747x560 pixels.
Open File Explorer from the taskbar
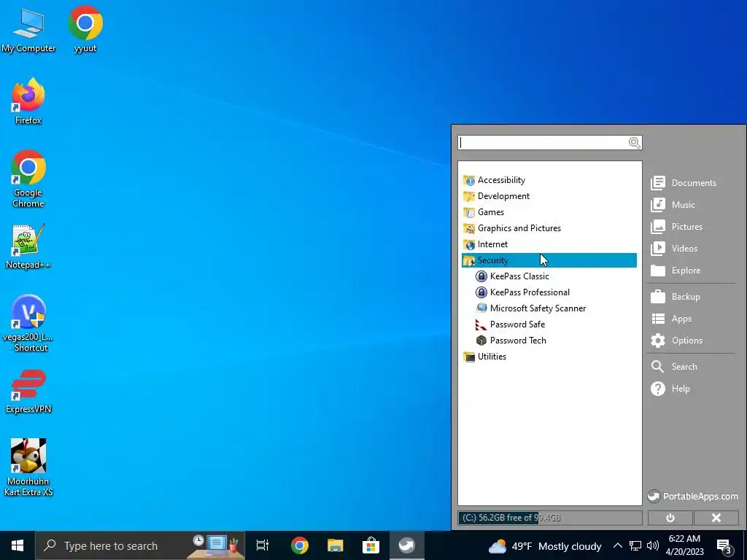tap(336, 545)
